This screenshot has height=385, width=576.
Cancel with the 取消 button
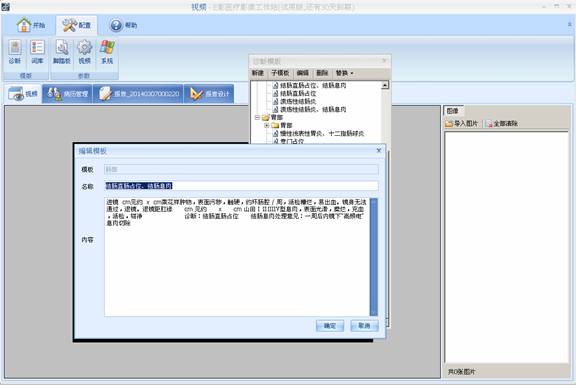[x=364, y=326]
